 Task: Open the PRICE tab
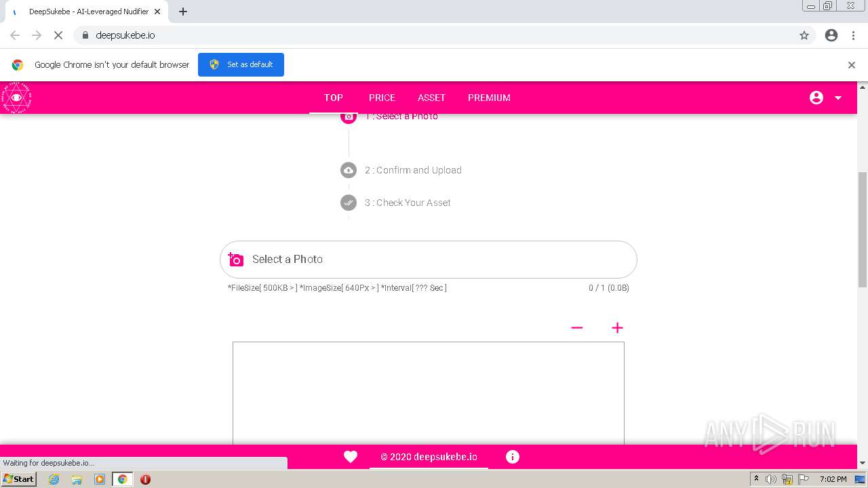pyautogui.click(x=382, y=98)
